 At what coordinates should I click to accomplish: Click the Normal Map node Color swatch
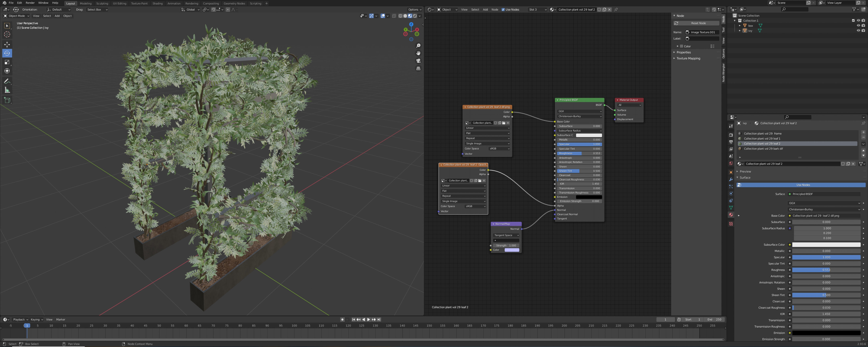tap(512, 250)
